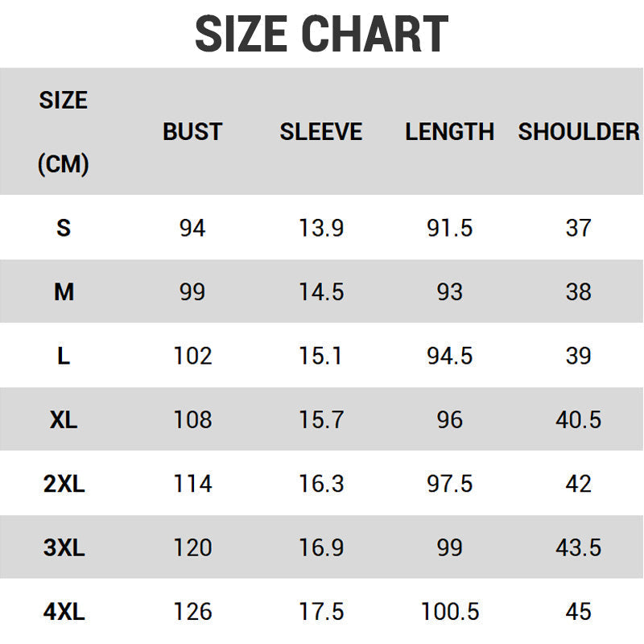Select the S size row label

[64, 228]
